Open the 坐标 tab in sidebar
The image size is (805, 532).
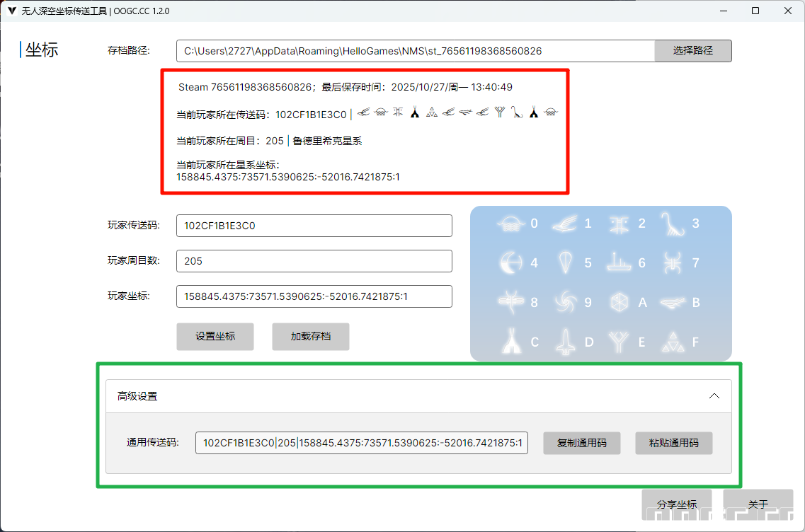(42, 50)
